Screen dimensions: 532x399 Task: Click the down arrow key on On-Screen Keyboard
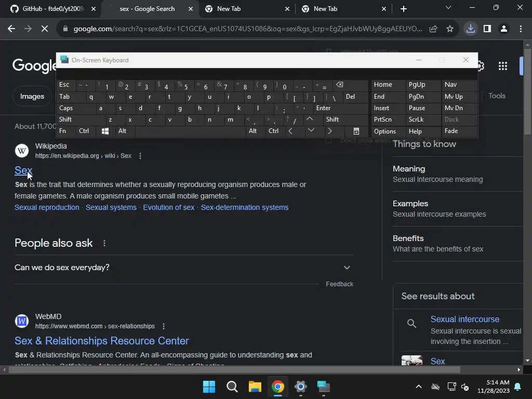tap(311, 131)
